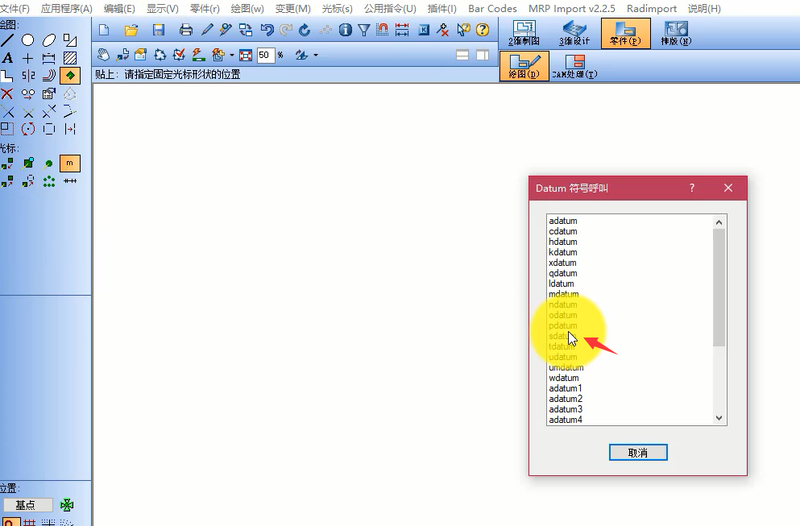Select the line drawing tool
Viewport: 800px width, 526px height.
coord(7,40)
